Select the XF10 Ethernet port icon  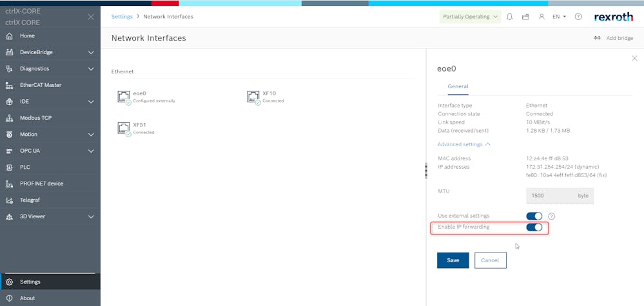(253, 97)
